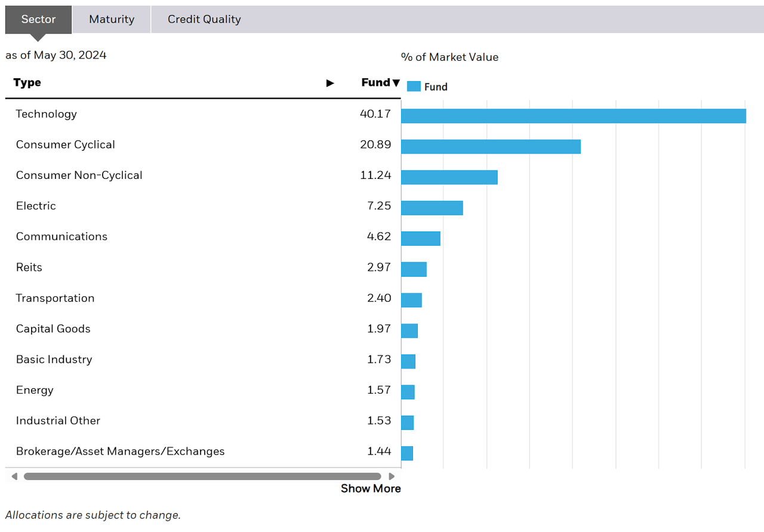Select the Consumer Cyclical row label
This screenshot has width=764, height=532.
tap(66, 144)
